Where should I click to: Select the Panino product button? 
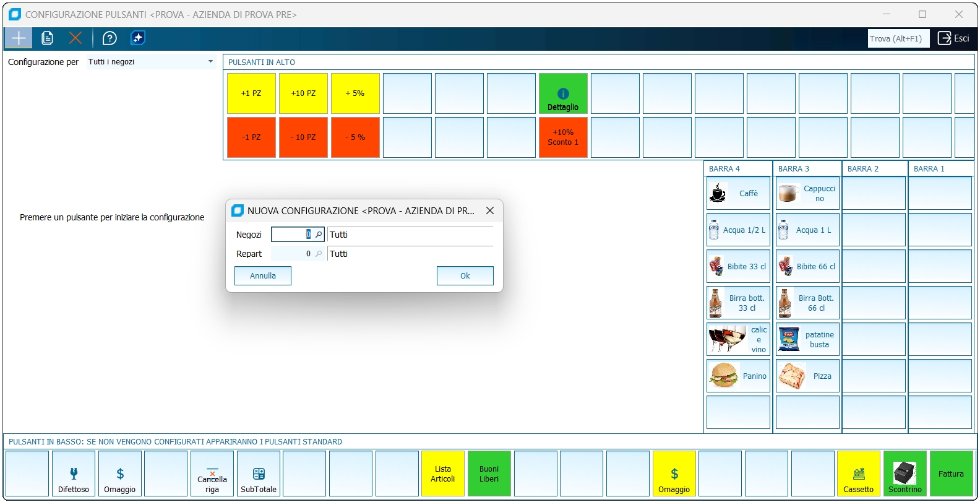[x=738, y=376]
